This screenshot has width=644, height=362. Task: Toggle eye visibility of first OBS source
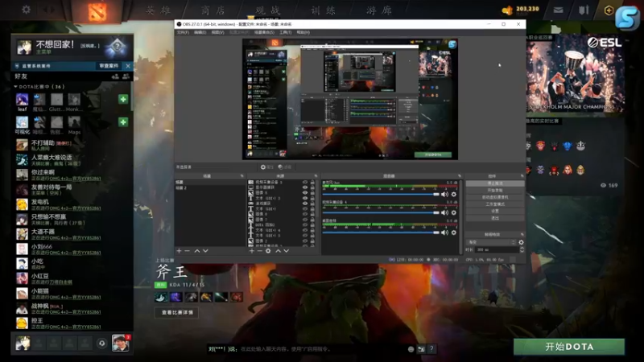click(305, 182)
